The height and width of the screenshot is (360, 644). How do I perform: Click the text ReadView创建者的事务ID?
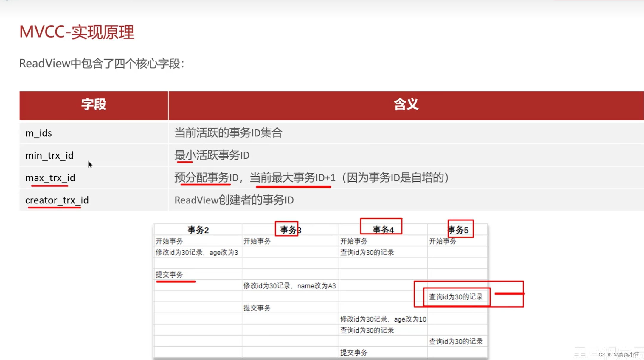(x=234, y=200)
